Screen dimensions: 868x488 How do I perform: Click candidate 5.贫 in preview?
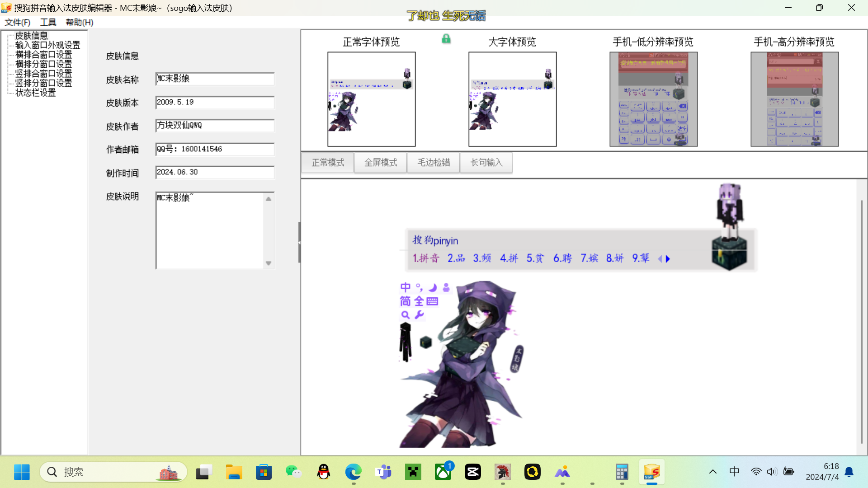pyautogui.click(x=535, y=258)
